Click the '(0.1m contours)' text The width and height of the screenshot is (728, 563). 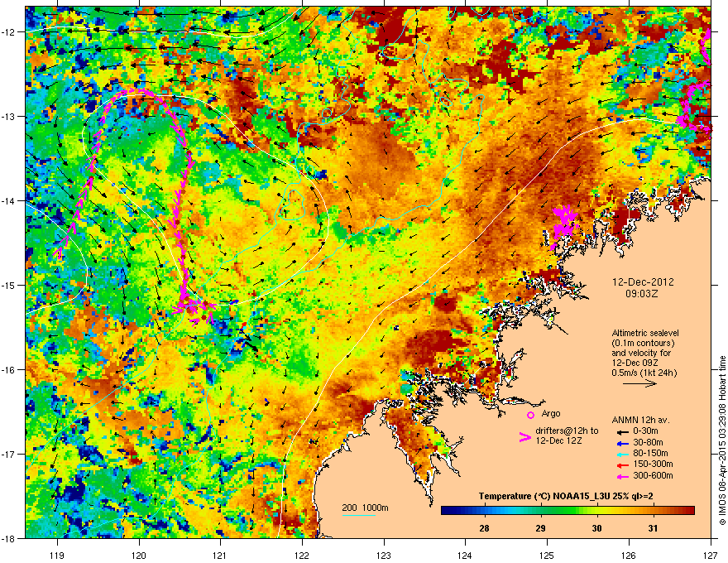643,343
